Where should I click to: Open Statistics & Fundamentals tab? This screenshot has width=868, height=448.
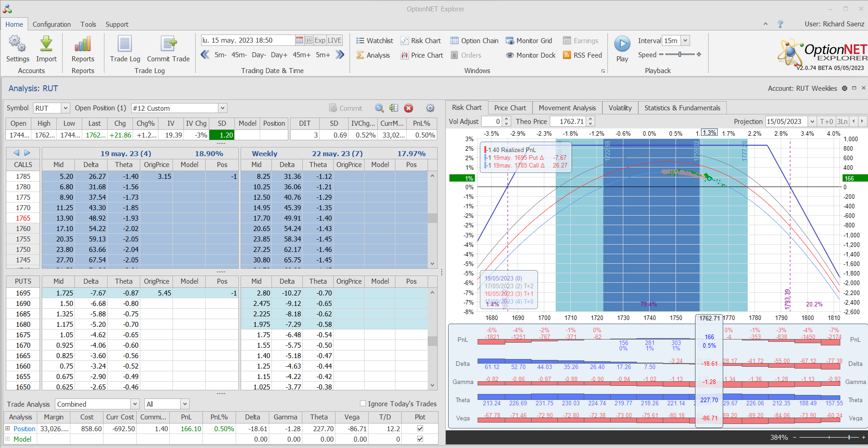point(682,108)
